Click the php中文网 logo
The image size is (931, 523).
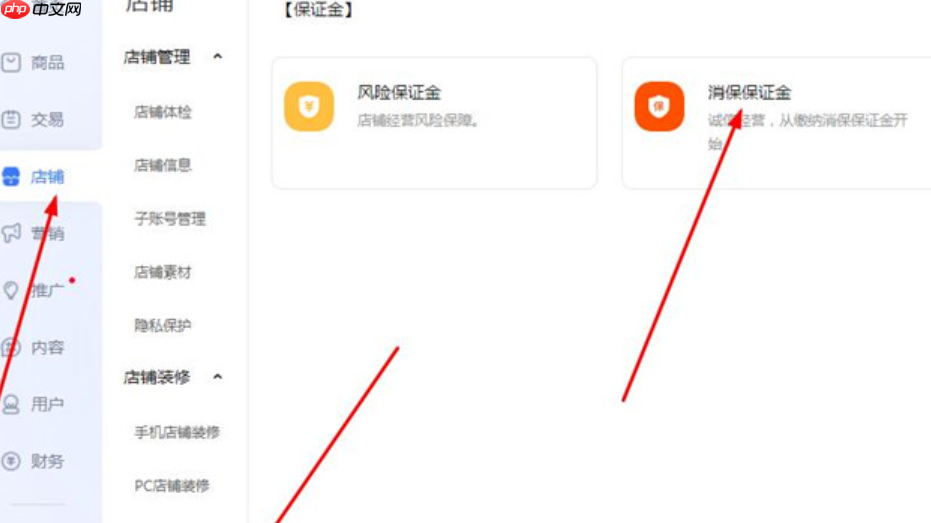pyautogui.click(x=41, y=8)
